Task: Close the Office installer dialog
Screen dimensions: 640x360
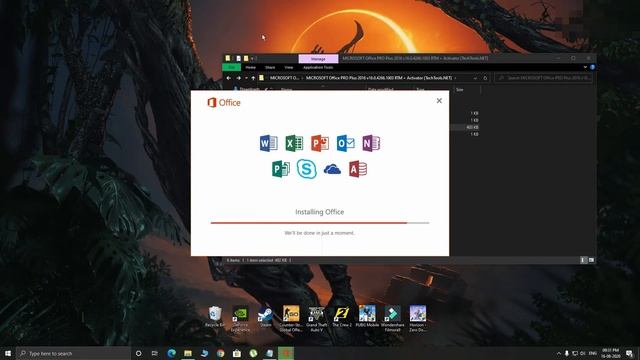Action: pyautogui.click(x=439, y=100)
